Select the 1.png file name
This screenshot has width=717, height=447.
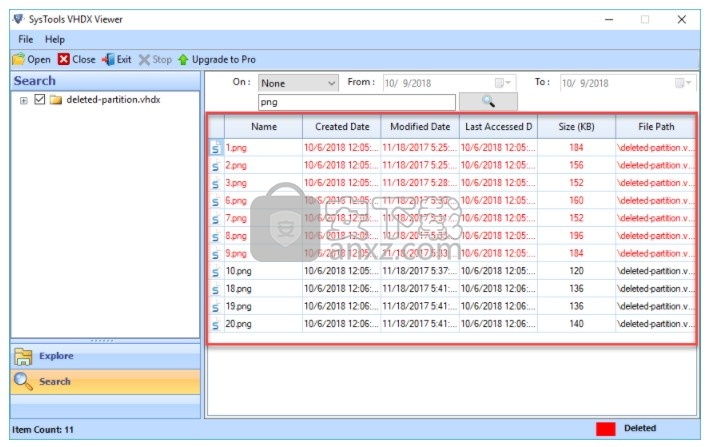236,148
